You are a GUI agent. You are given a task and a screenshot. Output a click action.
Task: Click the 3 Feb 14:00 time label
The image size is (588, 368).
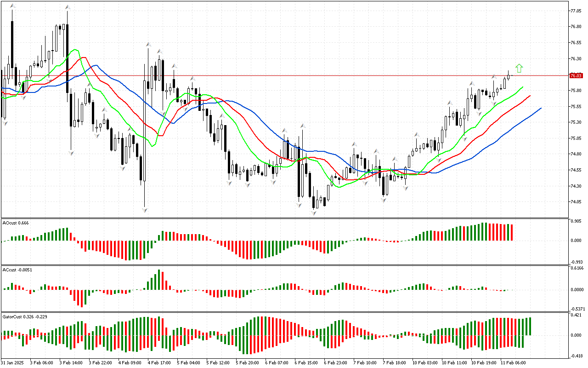pos(71,363)
